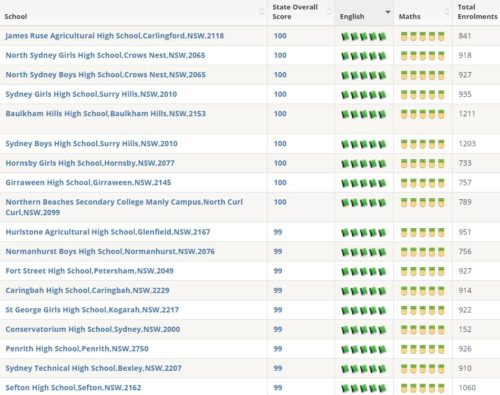Select enrolment value 1203
Viewport: 500px width, 395px height.
467,144
